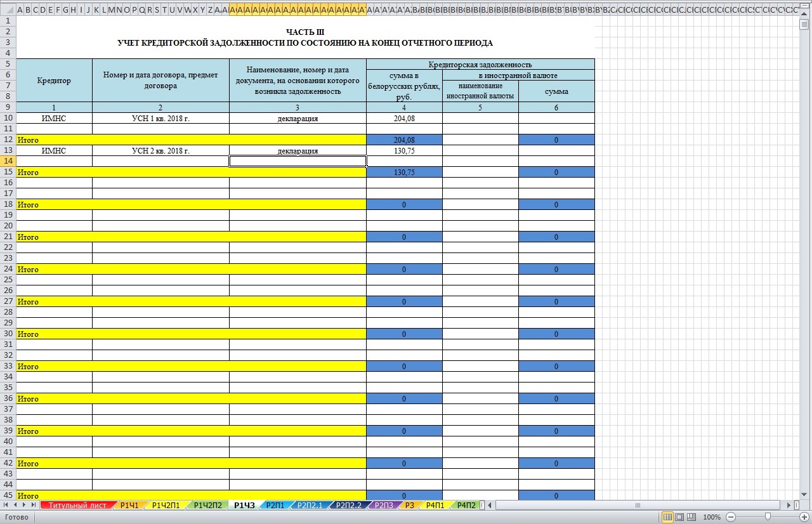Go to the next sheet tab arrow
This screenshot has width=812, height=524.
[x=25, y=505]
